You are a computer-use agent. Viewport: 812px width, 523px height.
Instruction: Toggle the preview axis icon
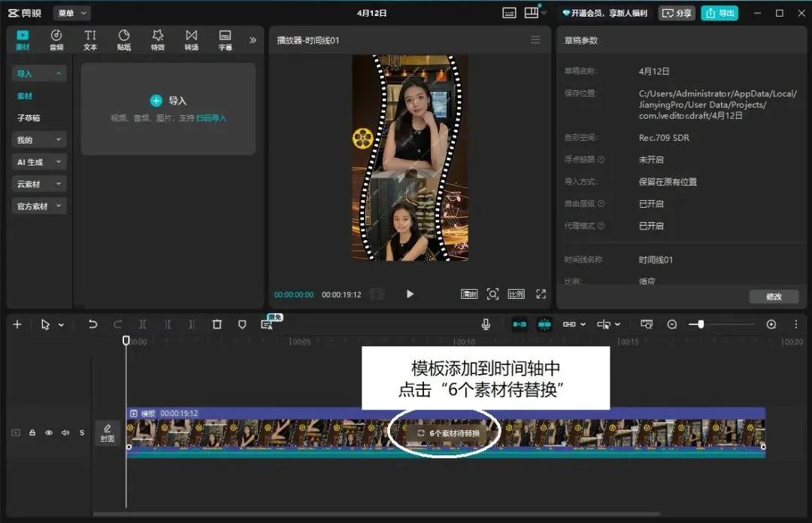tap(603, 324)
